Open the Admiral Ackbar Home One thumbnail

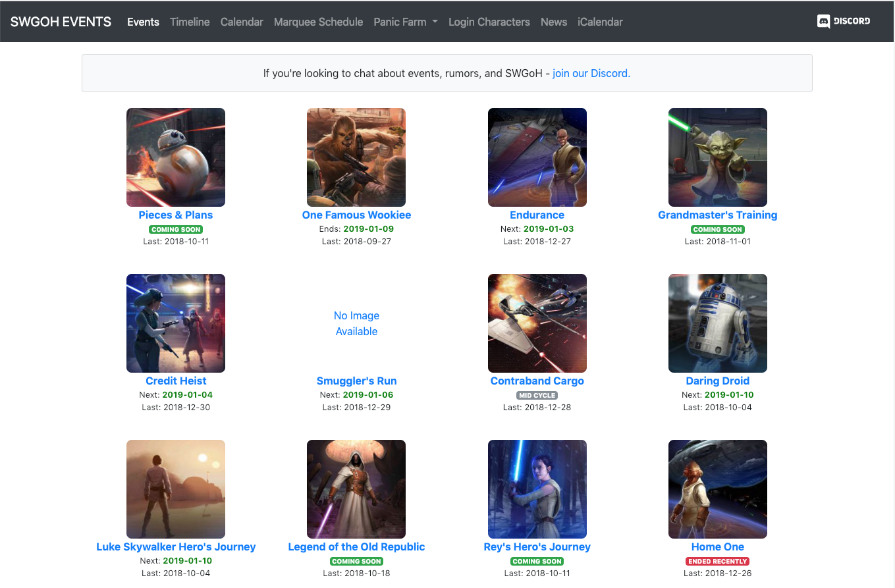tap(717, 489)
